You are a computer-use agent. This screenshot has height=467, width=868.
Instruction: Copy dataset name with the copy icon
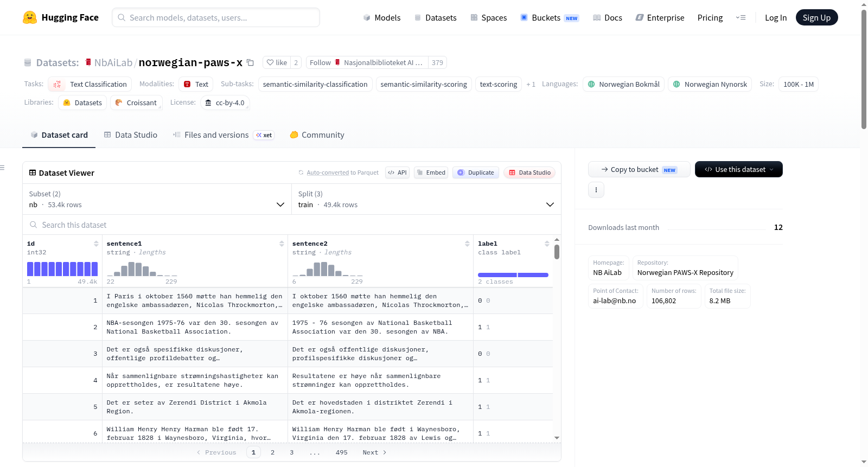(x=250, y=62)
